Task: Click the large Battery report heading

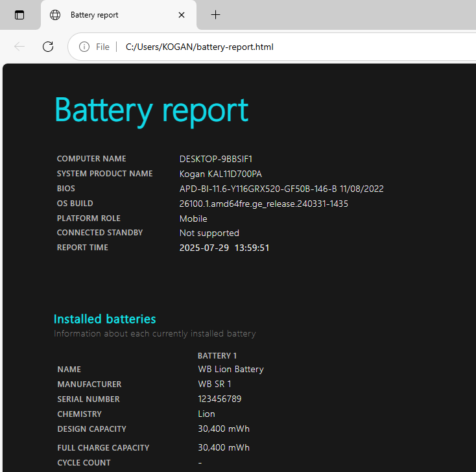Action: pyautogui.click(x=151, y=110)
